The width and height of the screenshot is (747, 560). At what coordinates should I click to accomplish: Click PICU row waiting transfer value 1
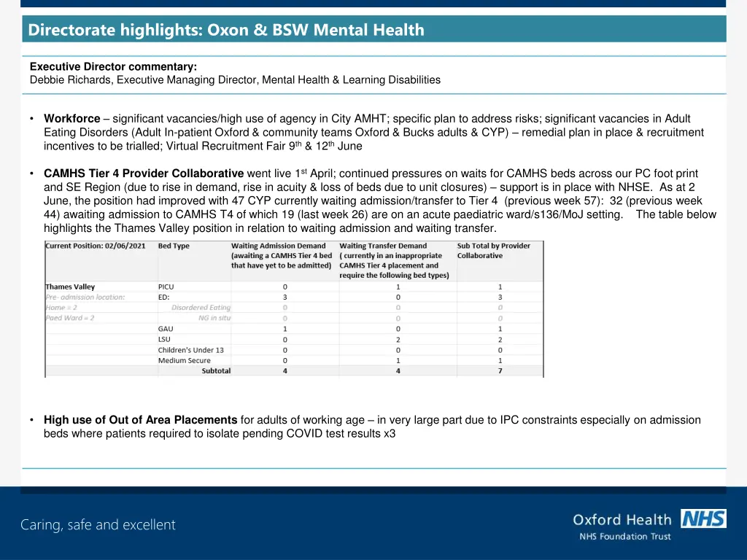[x=398, y=287]
